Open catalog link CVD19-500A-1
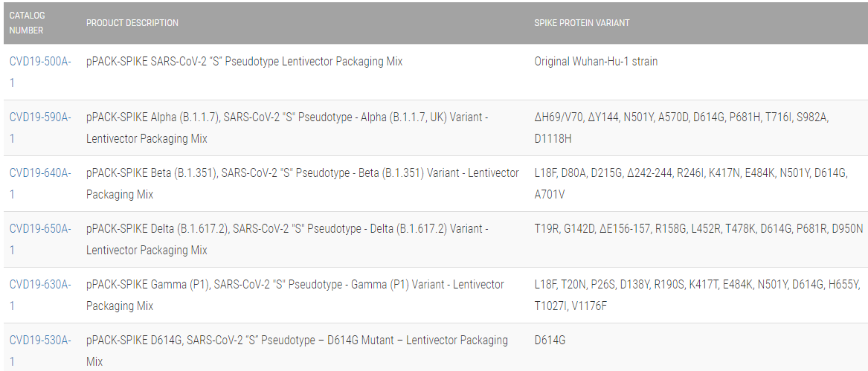Image resolution: width=868 pixels, height=371 pixels. (x=40, y=62)
